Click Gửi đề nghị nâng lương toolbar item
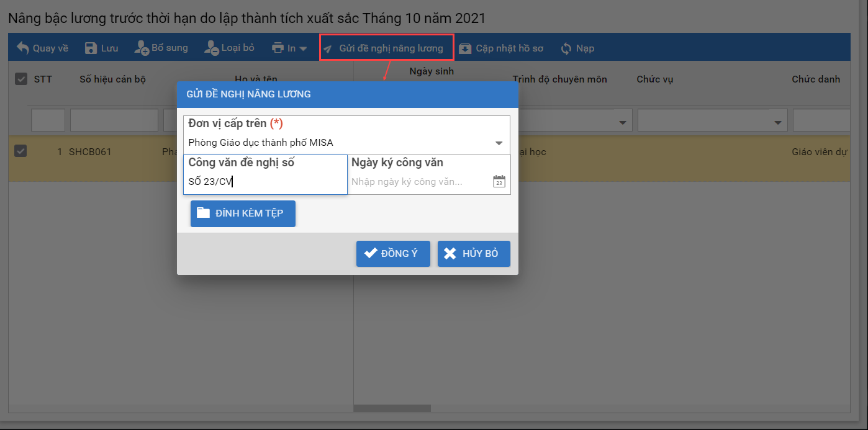 pos(391,48)
